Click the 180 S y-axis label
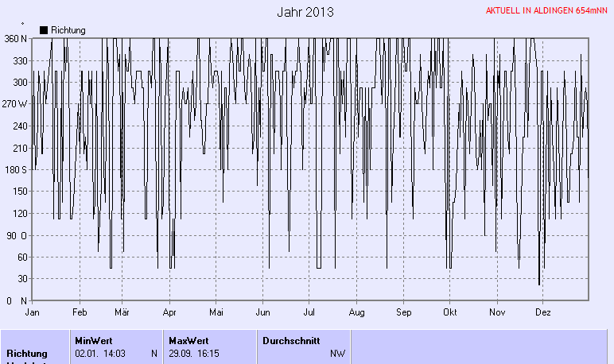The image size is (614, 364). (x=15, y=169)
